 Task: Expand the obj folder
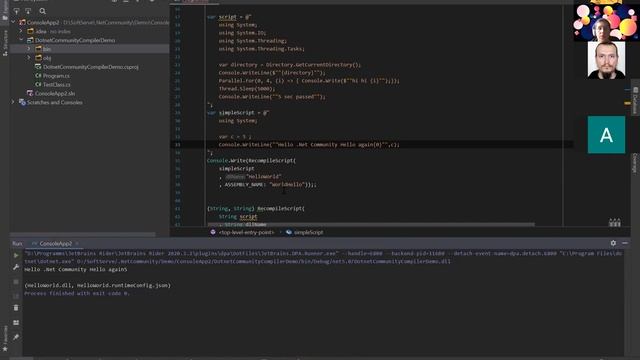[x=29, y=58]
